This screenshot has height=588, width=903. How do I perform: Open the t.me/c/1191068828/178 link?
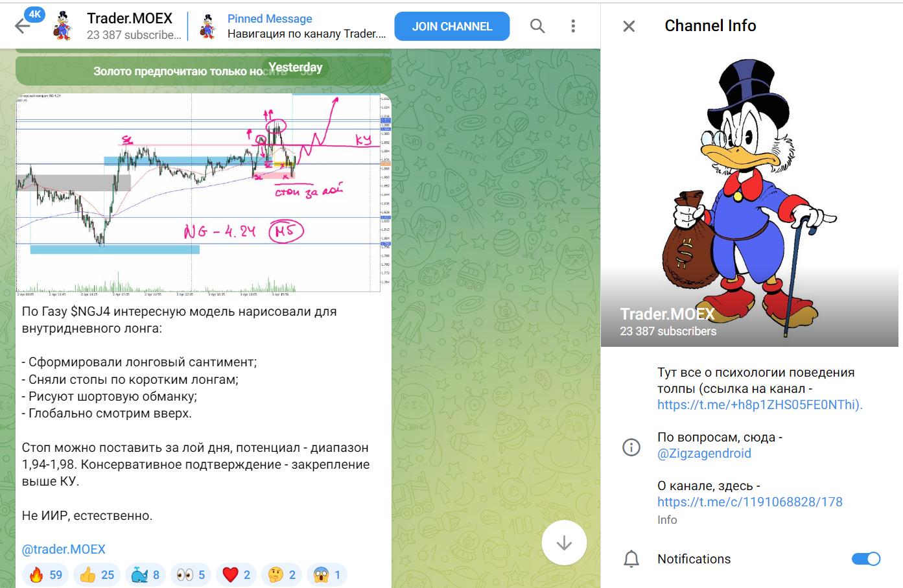pos(750,502)
